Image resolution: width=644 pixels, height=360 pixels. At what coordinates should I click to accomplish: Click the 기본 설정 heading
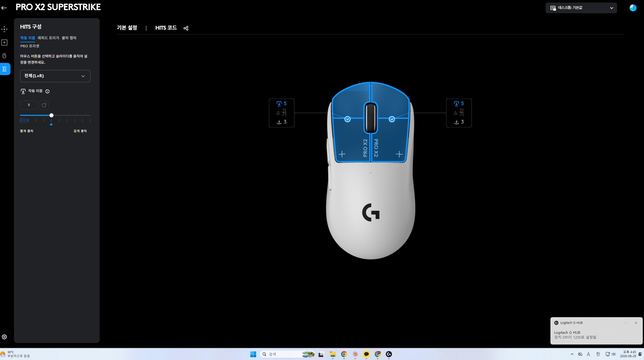127,27
